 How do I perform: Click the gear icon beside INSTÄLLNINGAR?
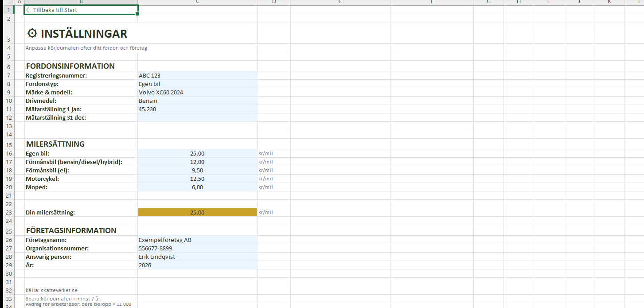pyautogui.click(x=32, y=33)
